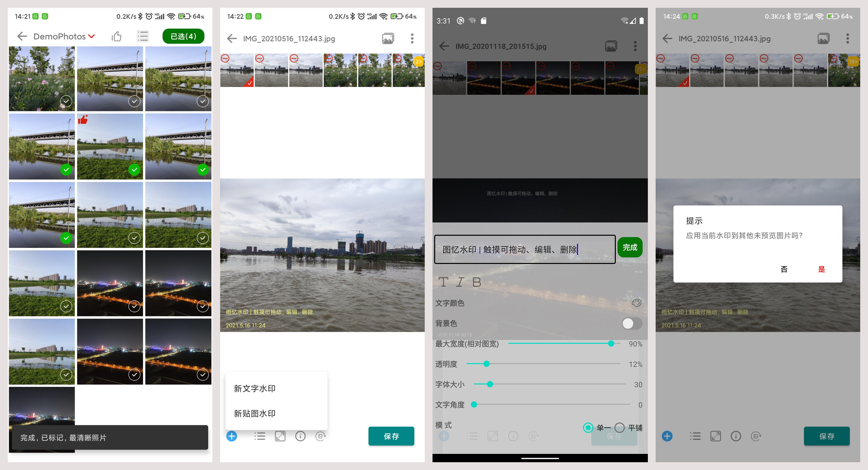Click the 透明度 transparency slider handle

(x=486, y=364)
